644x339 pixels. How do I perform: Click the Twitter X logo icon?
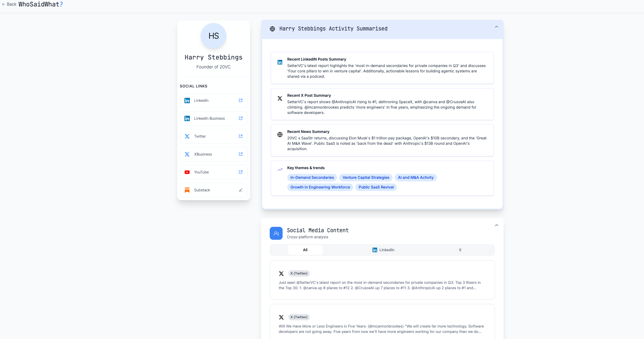187,137
